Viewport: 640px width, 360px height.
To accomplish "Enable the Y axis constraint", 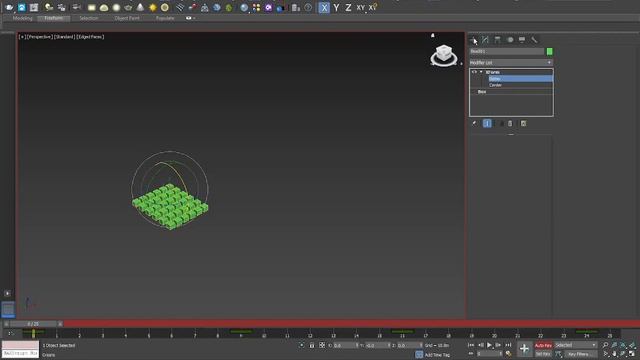I will pyautogui.click(x=336, y=7).
